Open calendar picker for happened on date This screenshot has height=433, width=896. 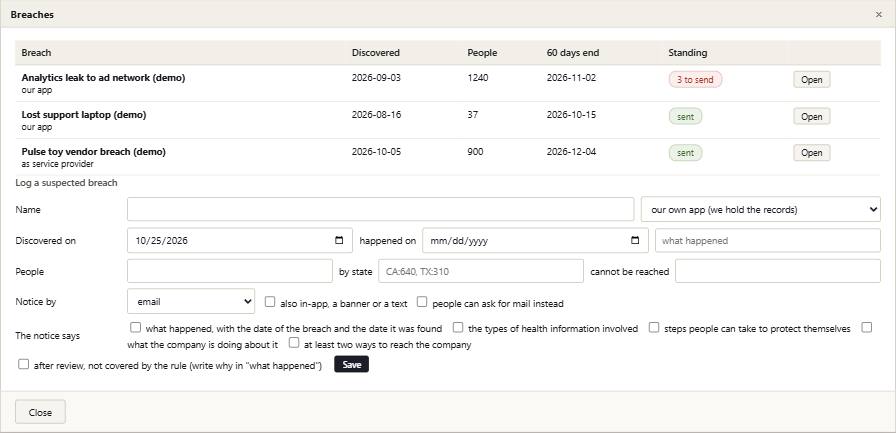[x=635, y=240]
